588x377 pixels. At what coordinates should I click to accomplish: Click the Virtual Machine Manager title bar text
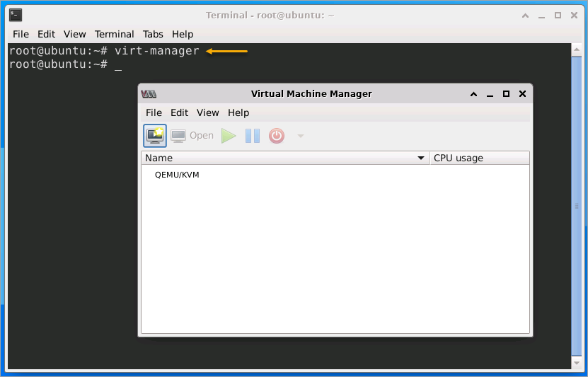(x=311, y=93)
